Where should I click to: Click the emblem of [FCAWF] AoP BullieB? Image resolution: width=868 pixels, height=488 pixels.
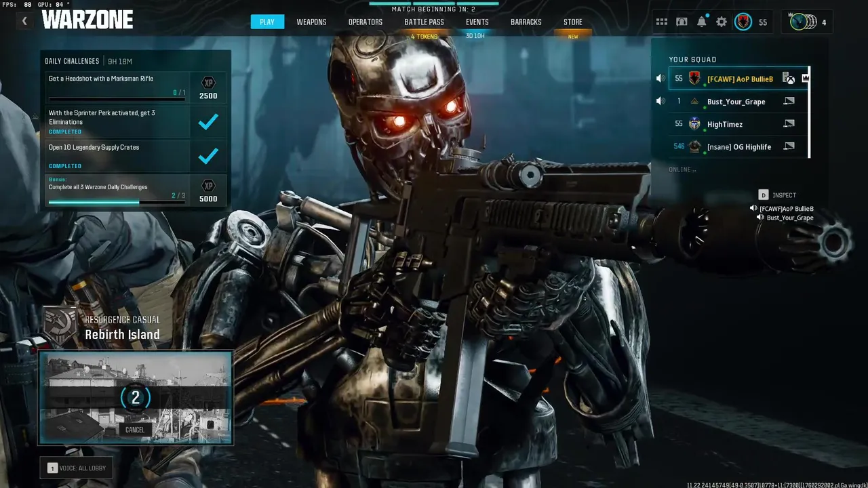click(x=694, y=79)
